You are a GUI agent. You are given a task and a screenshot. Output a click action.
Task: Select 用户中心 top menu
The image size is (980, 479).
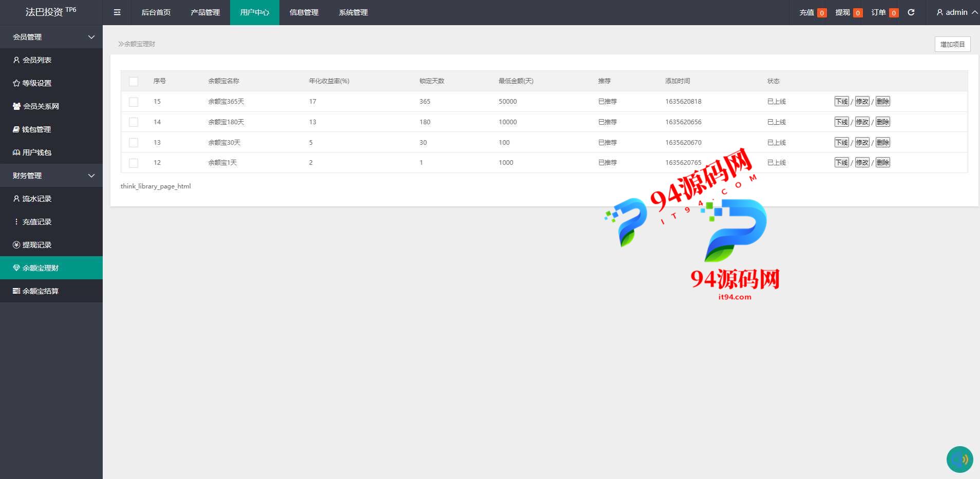click(255, 12)
